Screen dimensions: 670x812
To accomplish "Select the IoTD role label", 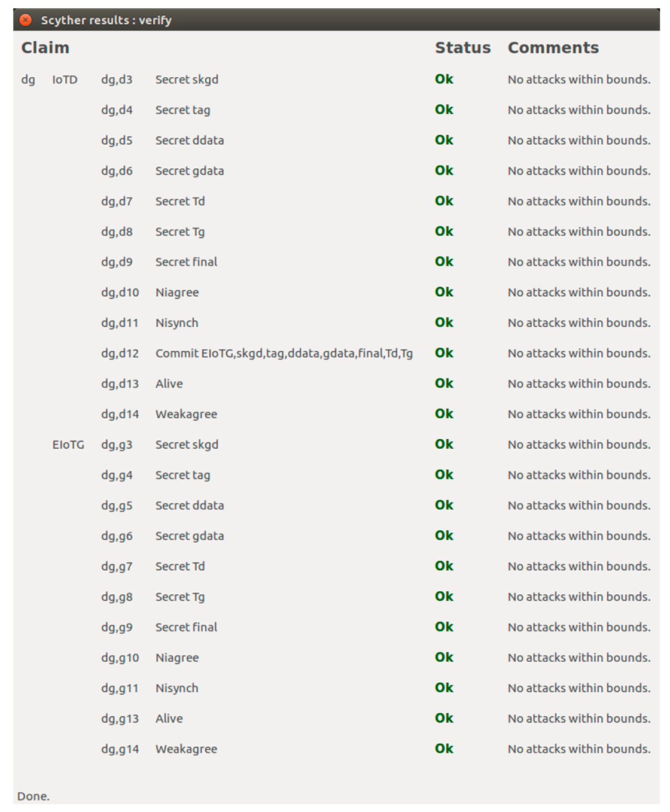I will (65, 80).
